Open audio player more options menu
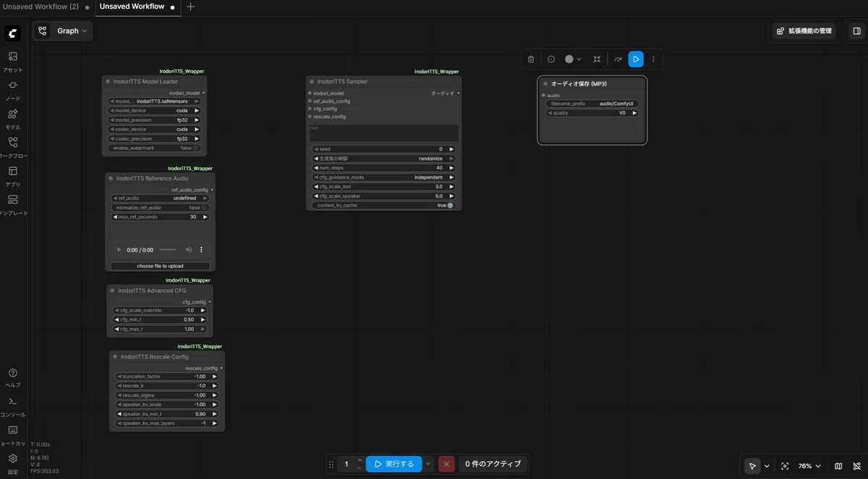The height and width of the screenshot is (479, 868). (x=201, y=250)
